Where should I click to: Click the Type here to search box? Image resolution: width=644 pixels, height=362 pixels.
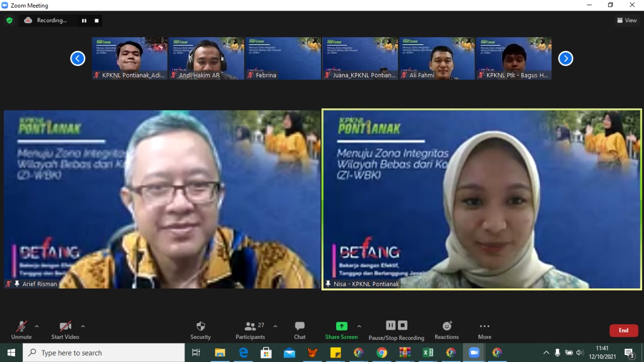(104, 352)
